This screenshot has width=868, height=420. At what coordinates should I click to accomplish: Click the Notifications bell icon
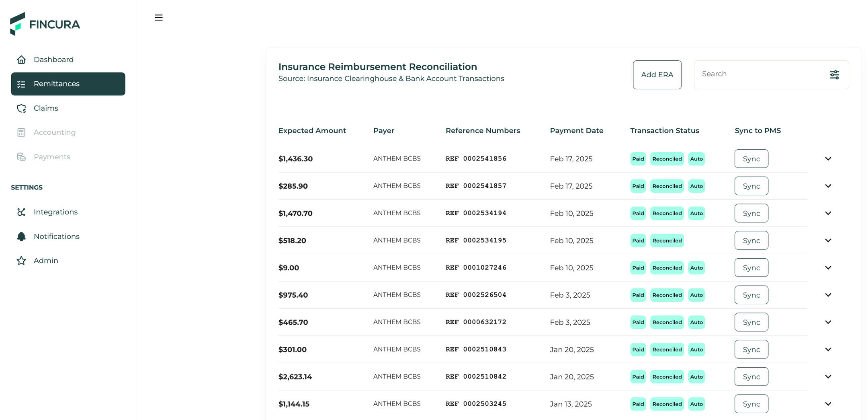(x=21, y=237)
